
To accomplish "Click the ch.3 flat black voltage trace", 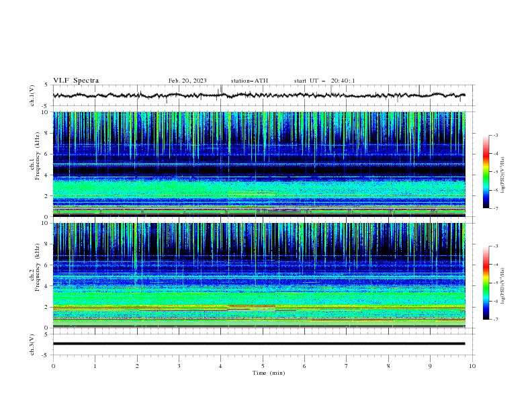I will (x=259, y=344).
